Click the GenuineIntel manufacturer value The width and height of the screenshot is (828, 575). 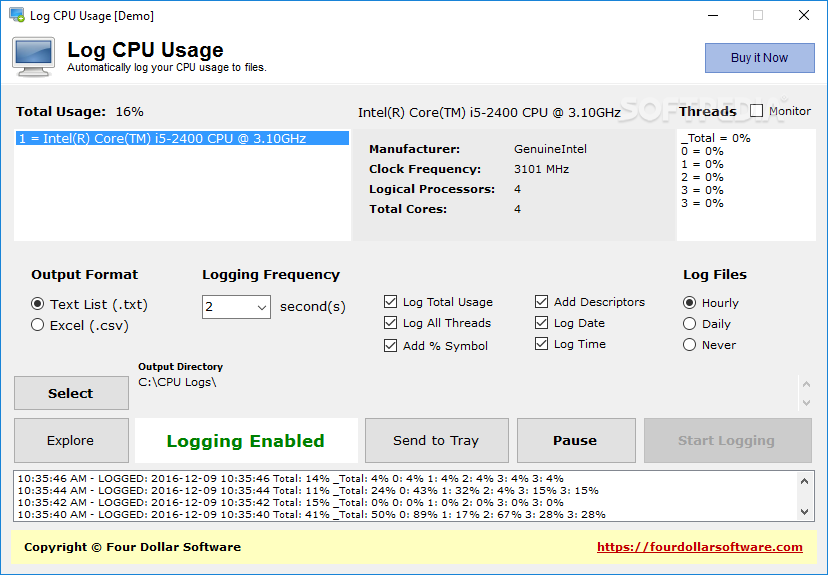tap(550, 149)
